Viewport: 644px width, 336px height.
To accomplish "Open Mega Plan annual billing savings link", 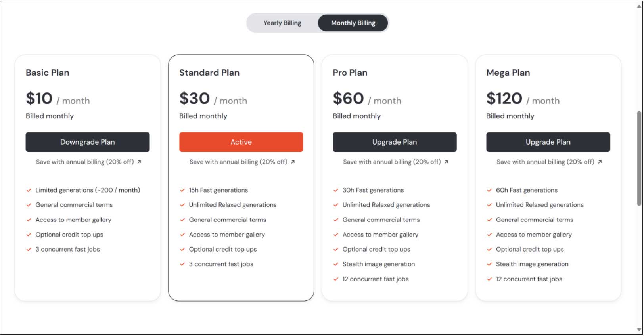I will click(545, 162).
